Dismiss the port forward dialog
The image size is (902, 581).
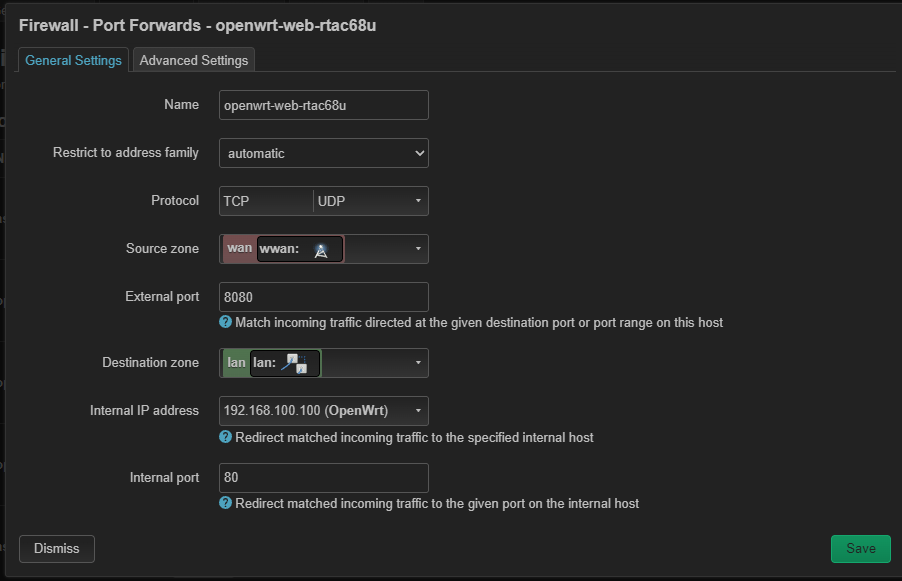(x=56, y=548)
